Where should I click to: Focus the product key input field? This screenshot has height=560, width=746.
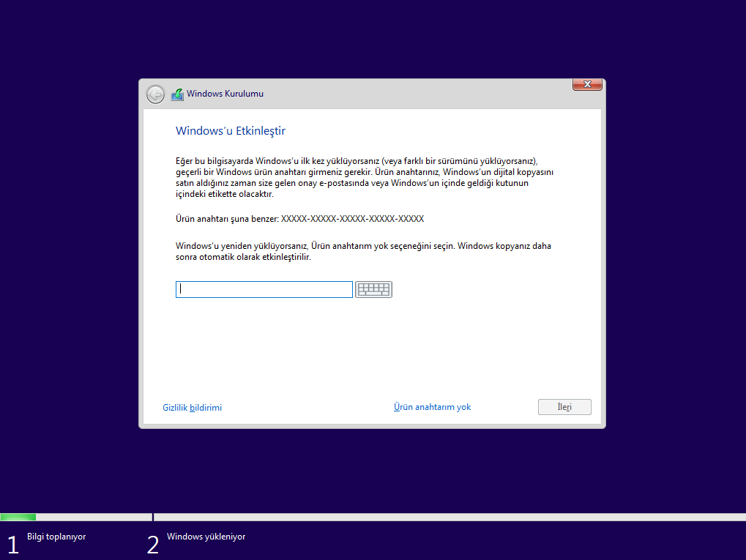[264, 290]
